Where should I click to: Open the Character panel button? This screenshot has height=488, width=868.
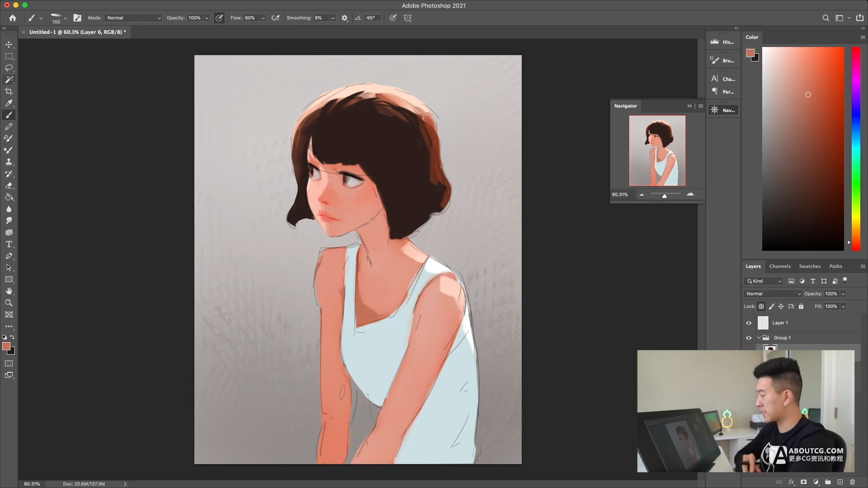coord(722,79)
